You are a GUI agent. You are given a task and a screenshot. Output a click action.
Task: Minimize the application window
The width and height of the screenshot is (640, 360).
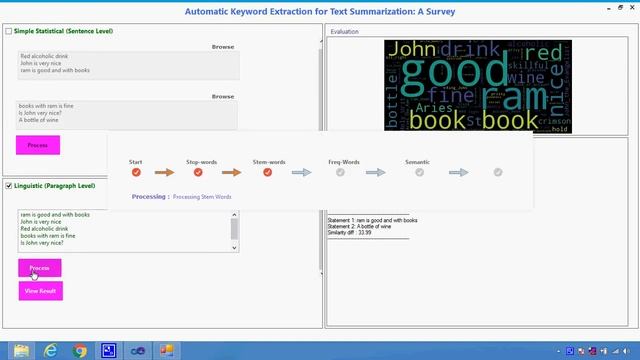609,8
